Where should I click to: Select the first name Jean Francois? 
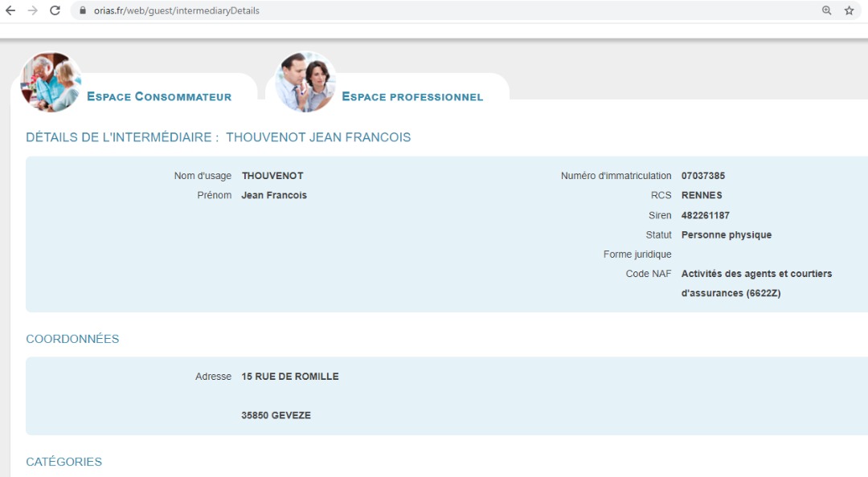tap(274, 195)
